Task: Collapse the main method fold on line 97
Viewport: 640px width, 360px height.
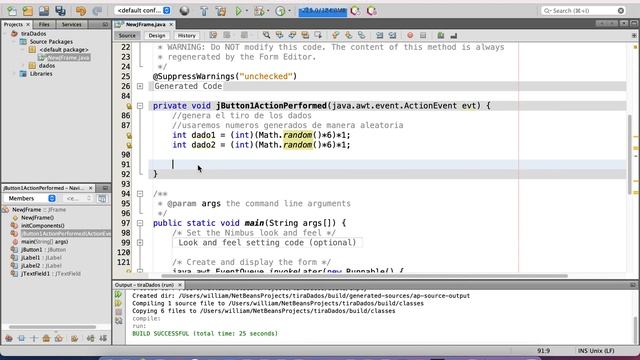Action: coord(140,223)
